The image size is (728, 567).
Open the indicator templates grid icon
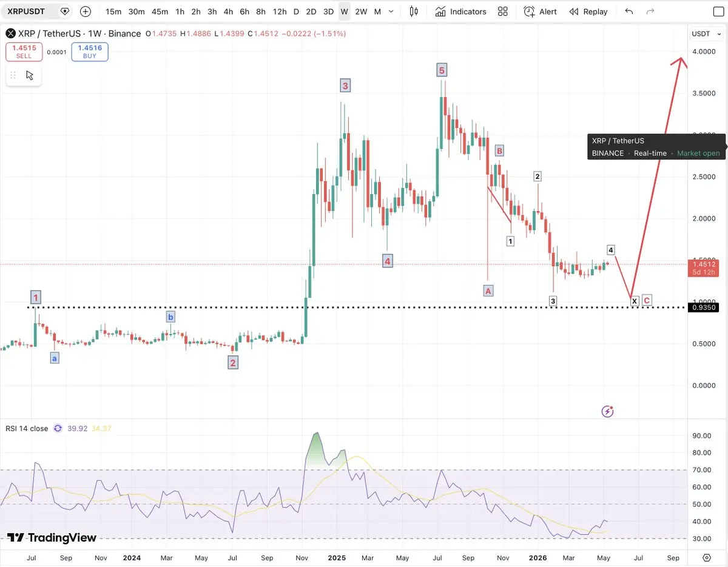(503, 12)
